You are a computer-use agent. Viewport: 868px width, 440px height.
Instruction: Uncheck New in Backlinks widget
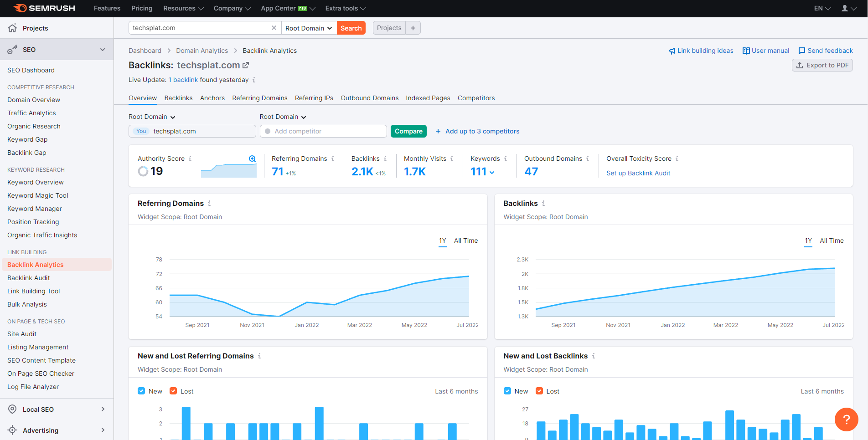click(x=507, y=391)
